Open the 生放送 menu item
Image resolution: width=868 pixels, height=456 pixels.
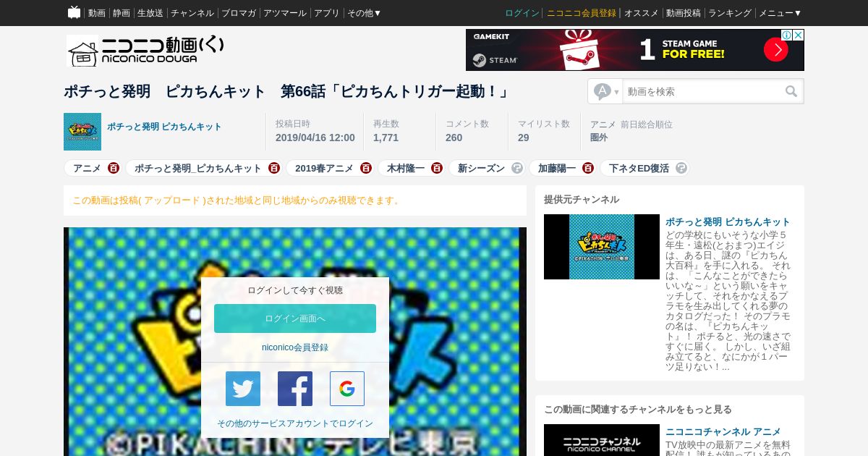click(150, 13)
